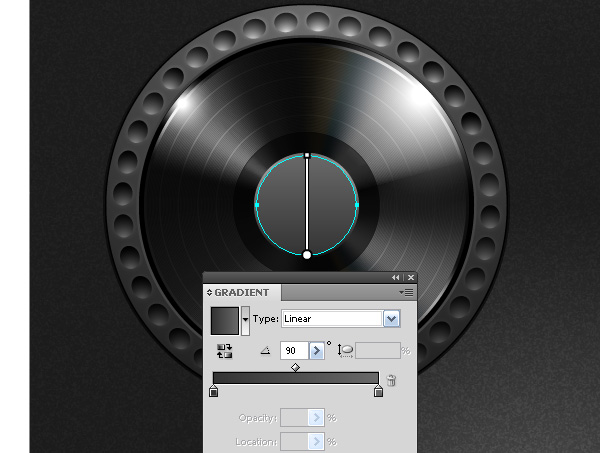
Task: Click the disabled aspect ratio field
Action: [378, 350]
